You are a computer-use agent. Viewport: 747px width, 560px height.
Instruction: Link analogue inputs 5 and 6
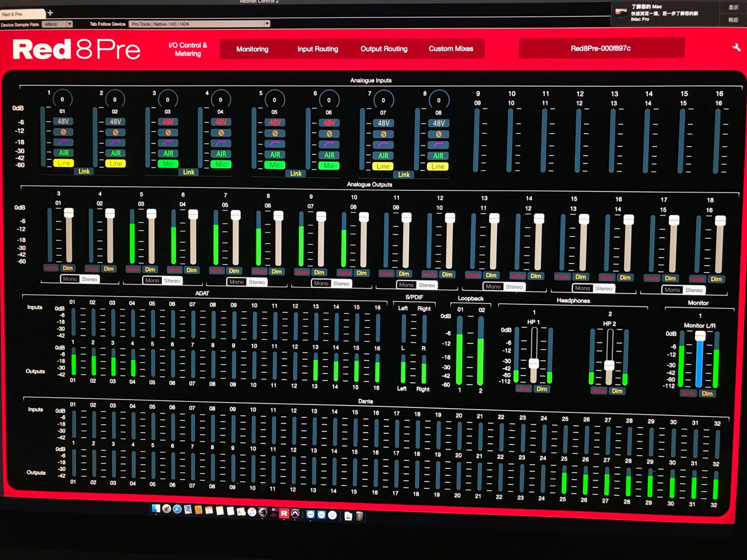click(296, 174)
